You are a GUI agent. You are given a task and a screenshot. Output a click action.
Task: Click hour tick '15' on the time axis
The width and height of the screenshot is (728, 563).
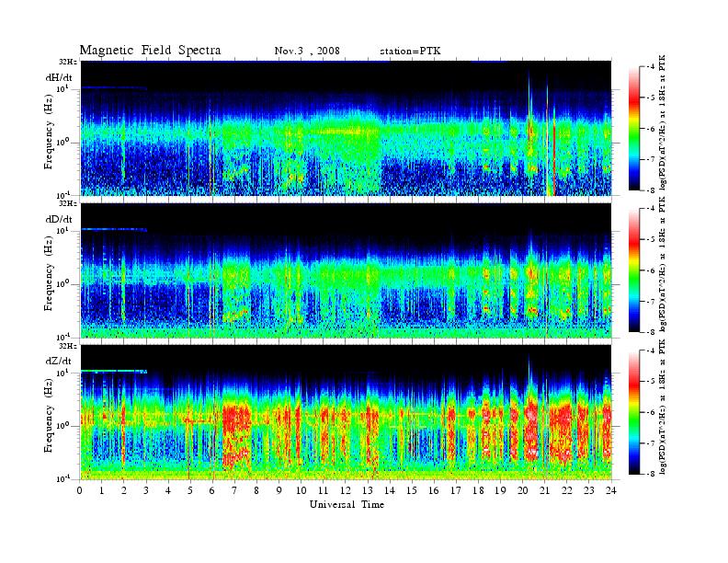pos(412,490)
